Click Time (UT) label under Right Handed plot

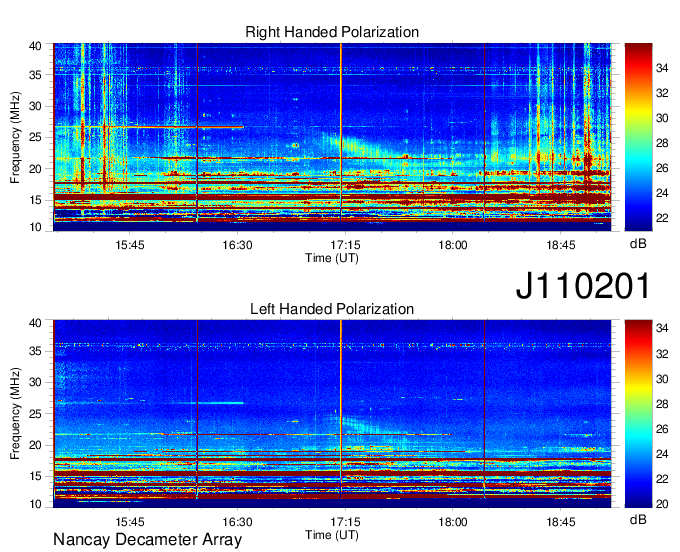coord(332,258)
